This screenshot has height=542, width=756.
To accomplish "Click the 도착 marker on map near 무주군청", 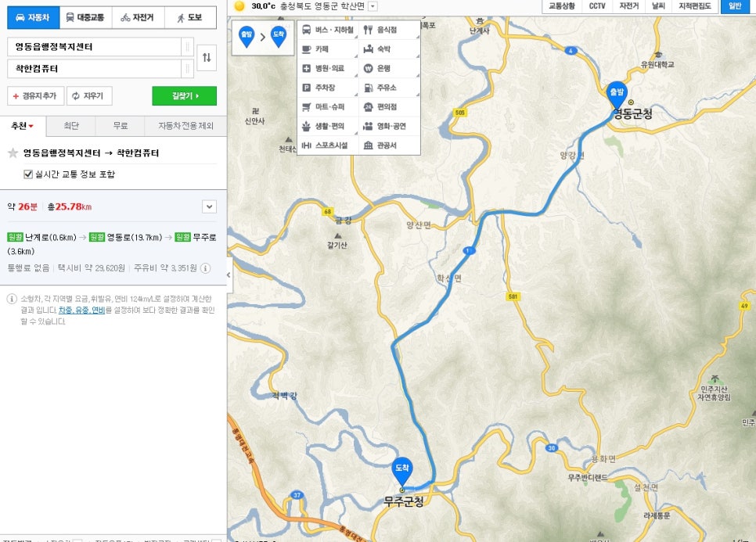I will pos(401,471).
